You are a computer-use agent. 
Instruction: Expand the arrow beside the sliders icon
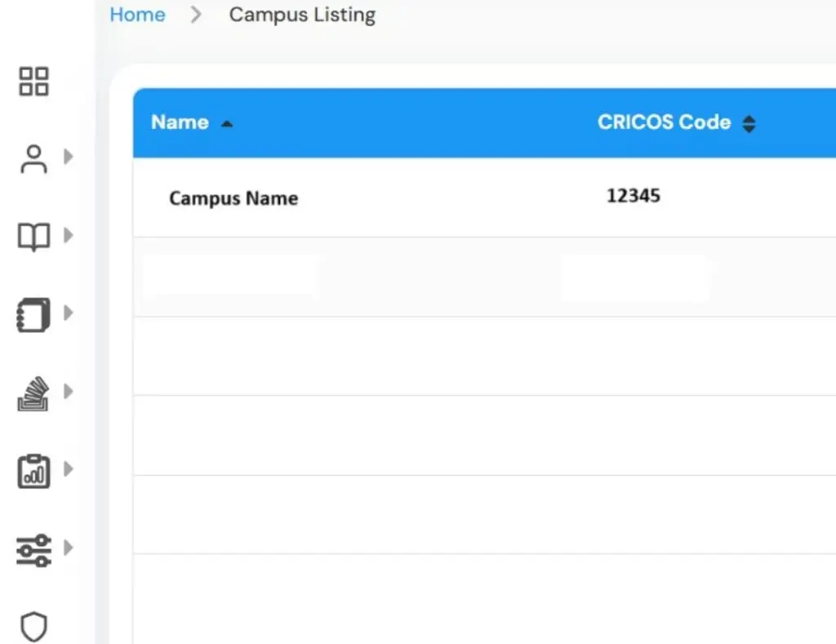(69, 546)
